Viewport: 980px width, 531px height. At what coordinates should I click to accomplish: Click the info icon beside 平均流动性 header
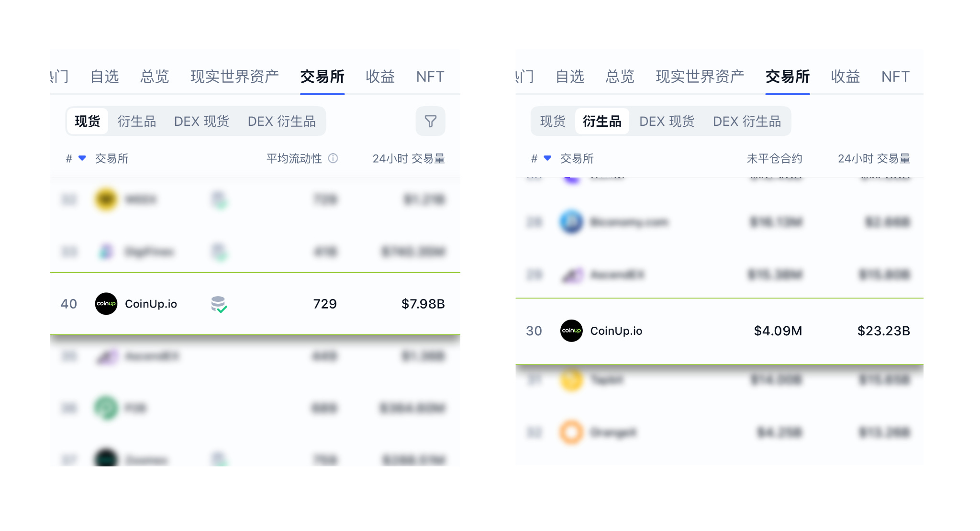(x=334, y=159)
